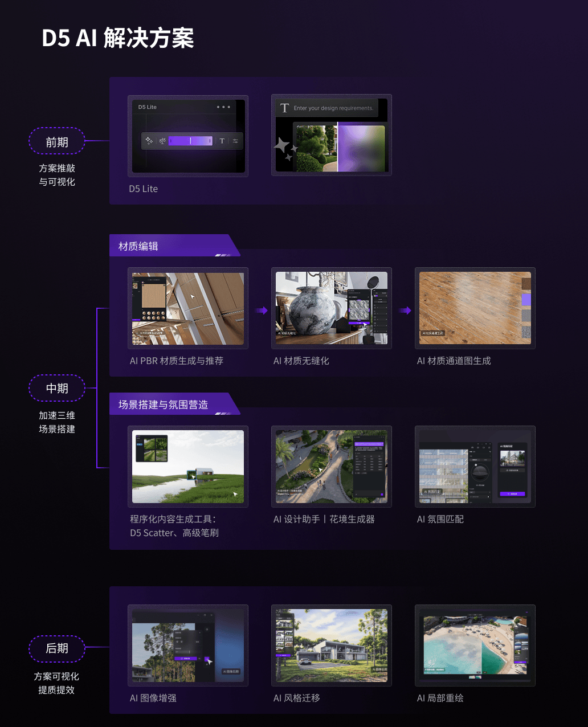
Task: Click the AI sparkle icon in D5 Lite toolbar
Action: click(x=149, y=141)
